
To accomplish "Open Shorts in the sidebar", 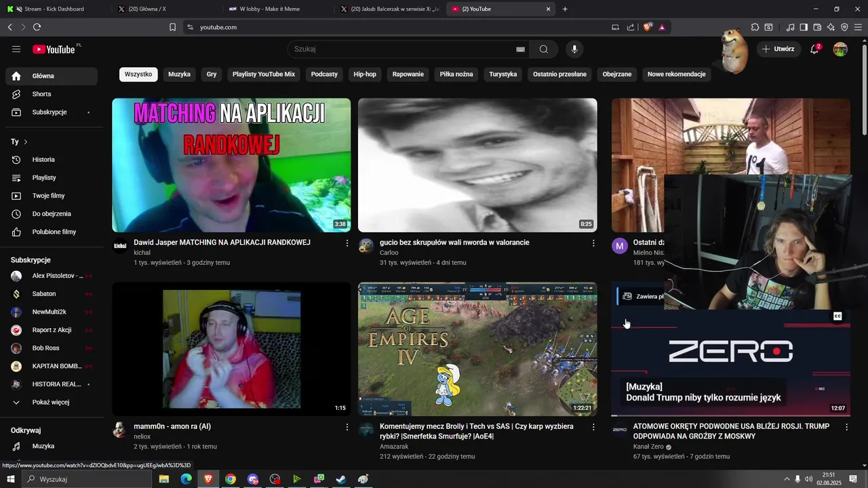I will tap(52, 94).
